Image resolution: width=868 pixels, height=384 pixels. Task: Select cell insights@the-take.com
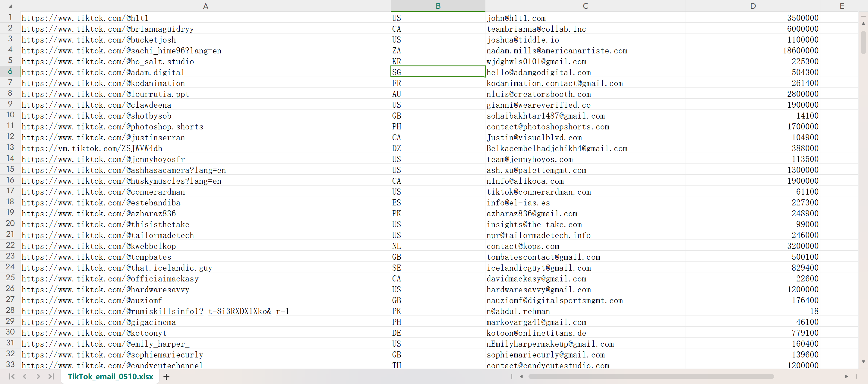[585, 224]
